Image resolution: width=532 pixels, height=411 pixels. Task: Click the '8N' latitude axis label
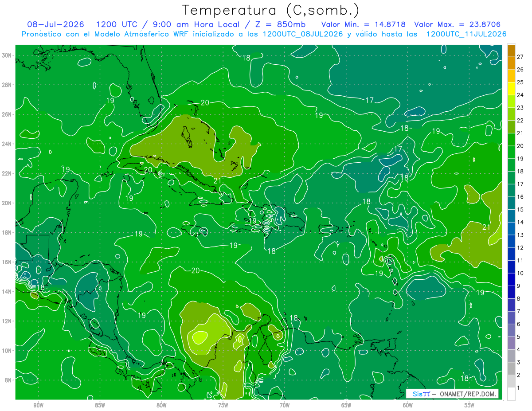tap(8, 380)
